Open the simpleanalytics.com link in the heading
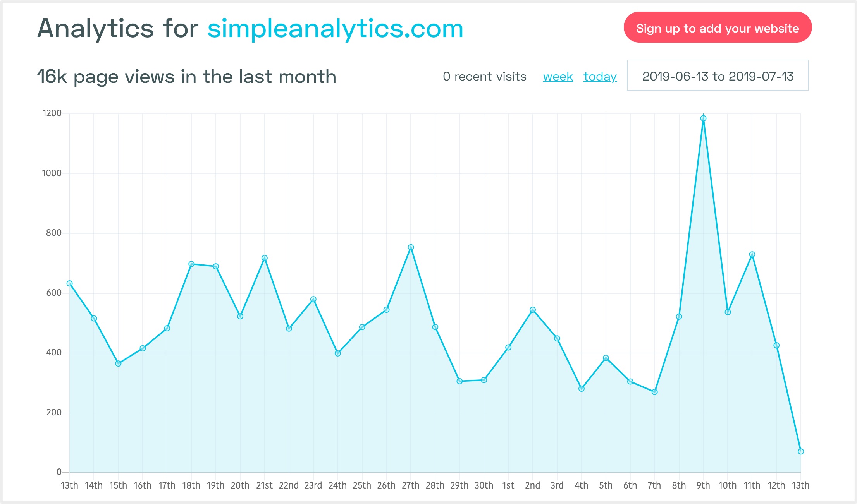 click(x=336, y=29)
